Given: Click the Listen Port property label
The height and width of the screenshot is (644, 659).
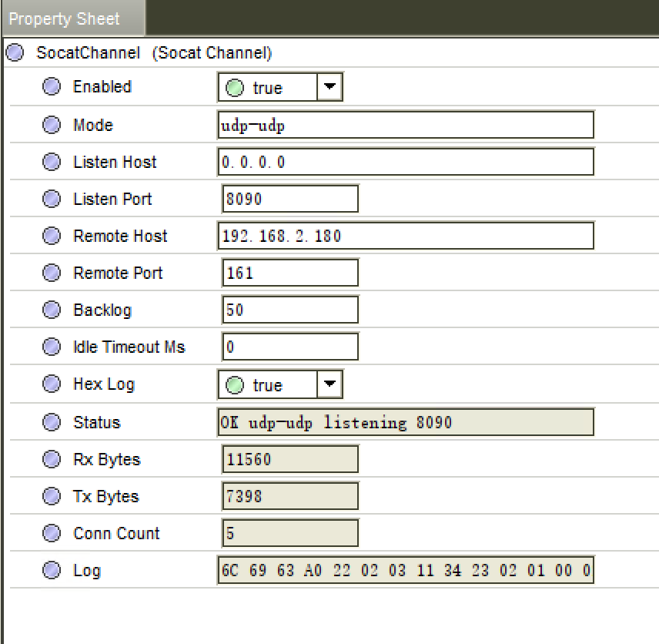Looking at the screenshot, I should 112,199.
